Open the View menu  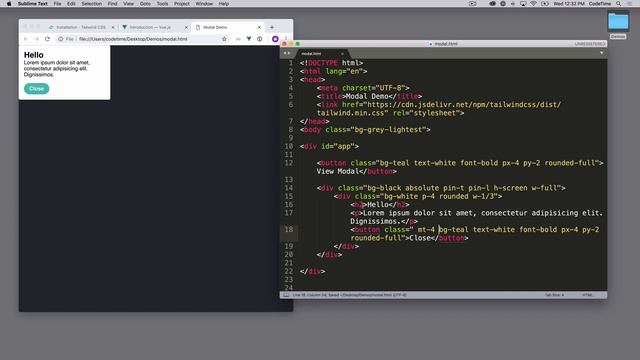[128, 4]
